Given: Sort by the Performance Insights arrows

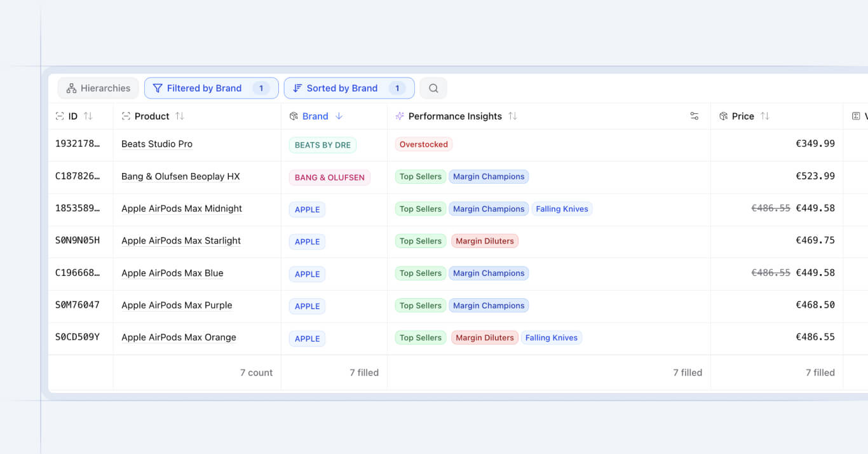Looking at the screenshot, I should [513, 116].
